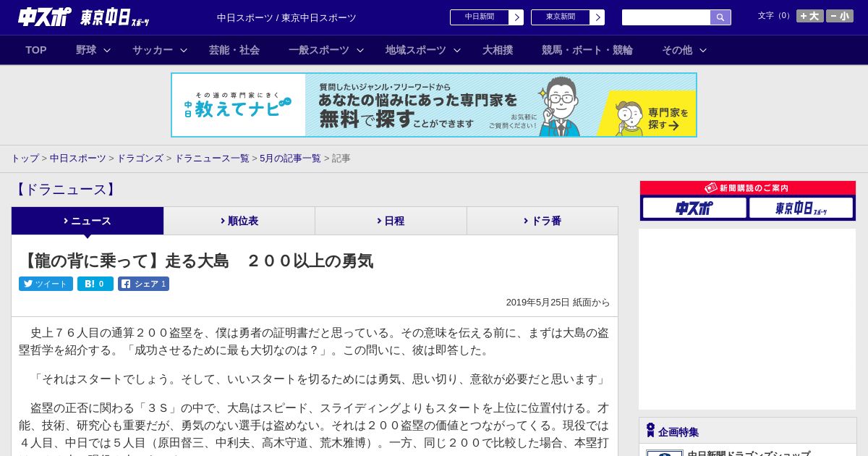Select the ニュース tab
868x456 pixels.
88,221
